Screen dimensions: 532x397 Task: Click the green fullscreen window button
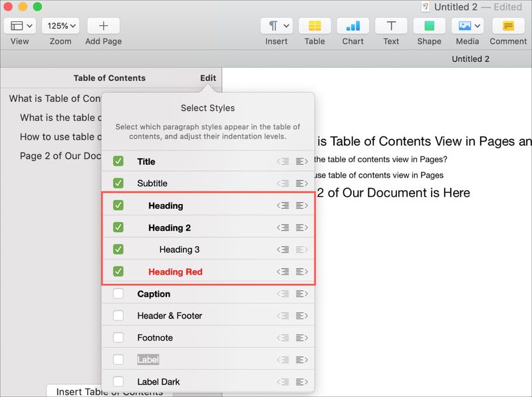[x=37, y=7]
